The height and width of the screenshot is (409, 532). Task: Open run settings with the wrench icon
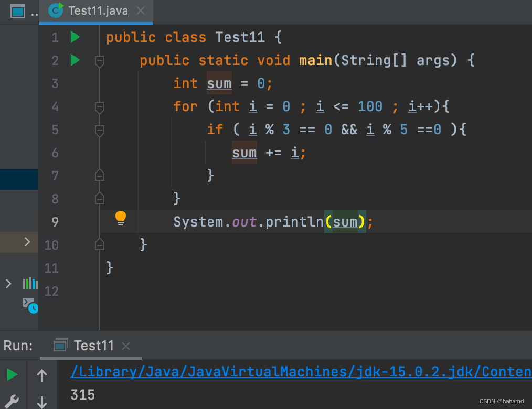click(x=12, y=402)
